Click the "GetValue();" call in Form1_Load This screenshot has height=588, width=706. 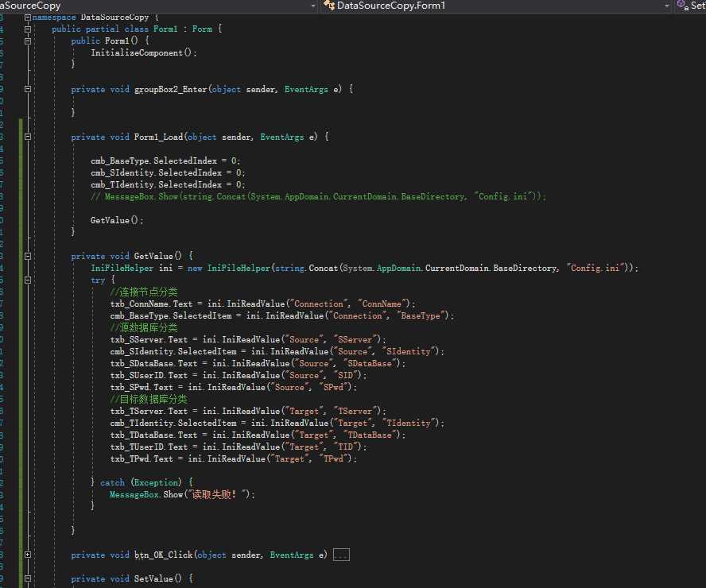[117, 220]
